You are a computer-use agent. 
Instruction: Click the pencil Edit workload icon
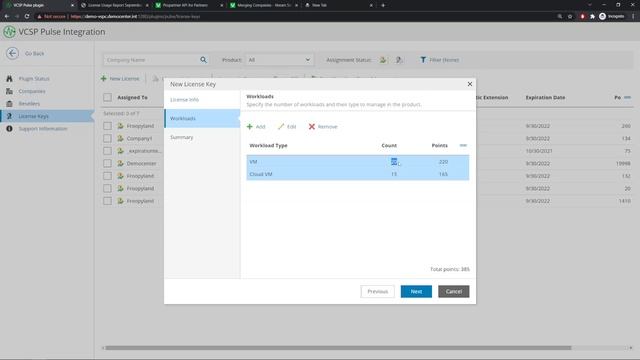coord(281,127)
